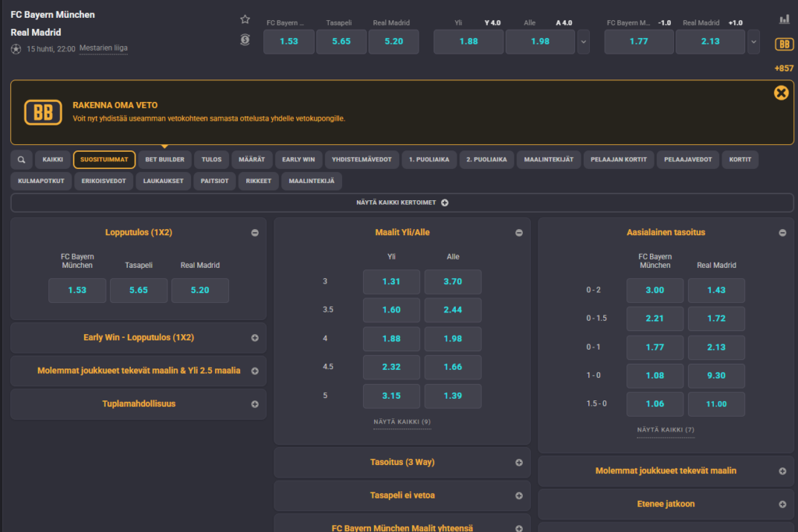Open the Maalintekijät tab
This screenshot has height=532, width=798.
549,160
